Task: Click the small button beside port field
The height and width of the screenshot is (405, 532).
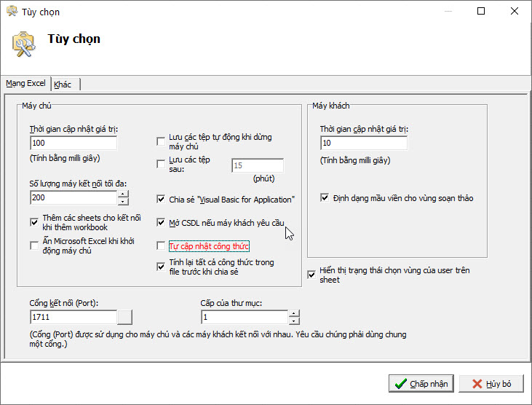Action: 124,317
